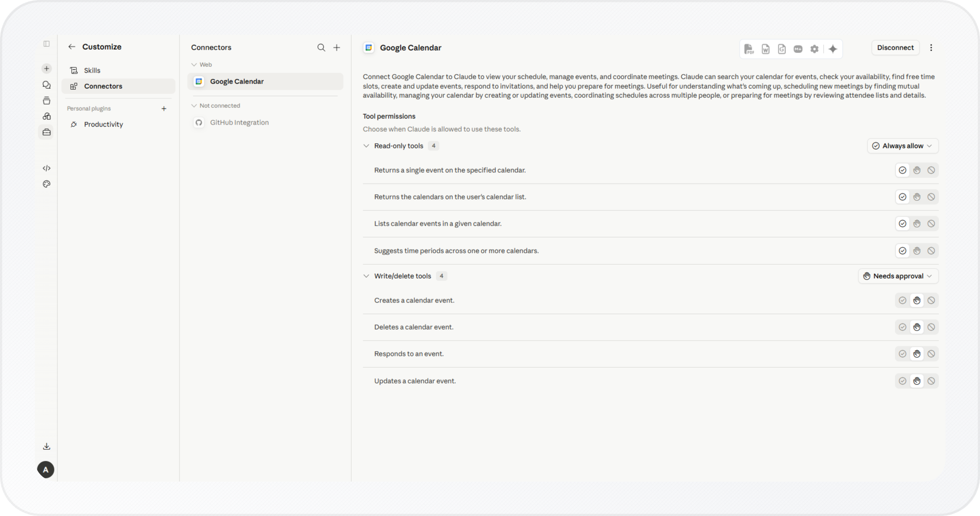The height and width of the screenshot is (516, 980).
Task: Collapse the Read-only tools section
Action: [366, 146]
